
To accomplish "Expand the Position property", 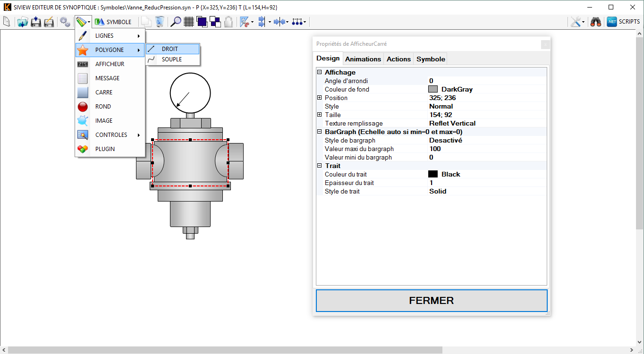I will [320, 98].
